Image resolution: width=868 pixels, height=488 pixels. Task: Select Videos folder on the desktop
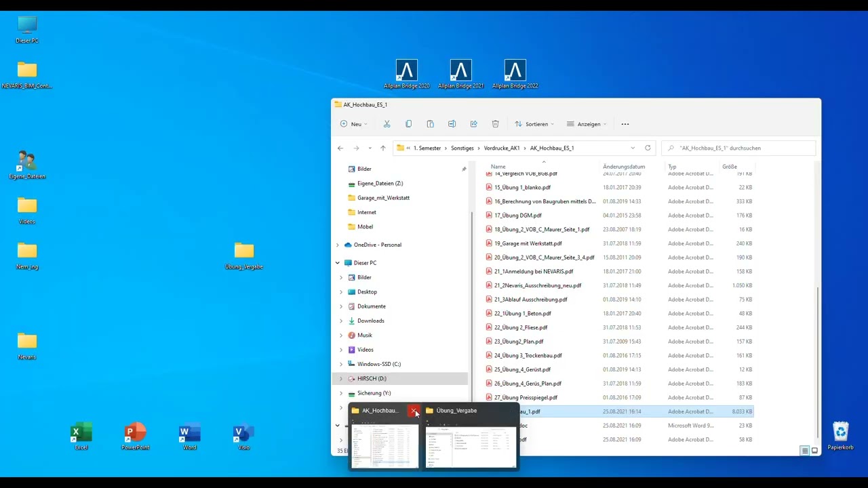coord(27,210)
